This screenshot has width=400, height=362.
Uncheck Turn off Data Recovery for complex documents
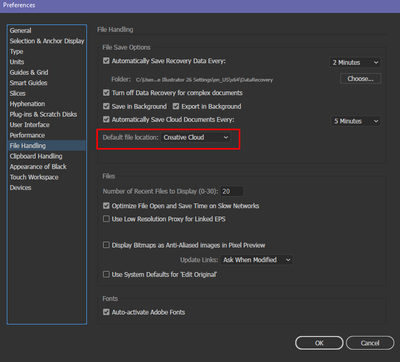(x=106, y=93)
